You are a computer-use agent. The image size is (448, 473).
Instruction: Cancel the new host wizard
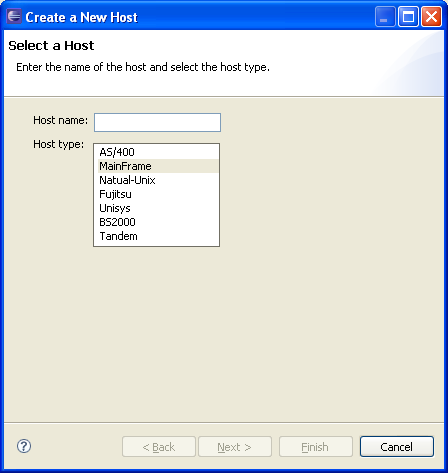point(397,447)
